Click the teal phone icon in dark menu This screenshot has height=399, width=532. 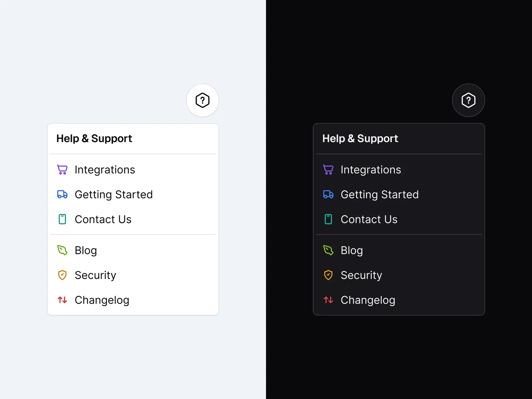coord(328,219)
